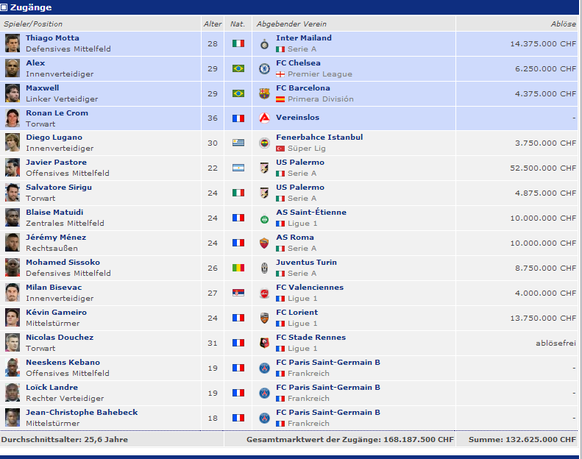Click the US Palermo crest in Pastore row
The width and height of the screenshot is (582, 459).
[x=264, y=168]
